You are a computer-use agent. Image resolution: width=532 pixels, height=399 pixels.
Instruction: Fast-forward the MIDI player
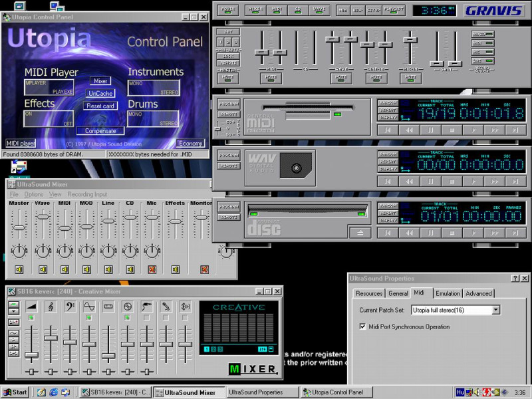[x=495, y=130]
